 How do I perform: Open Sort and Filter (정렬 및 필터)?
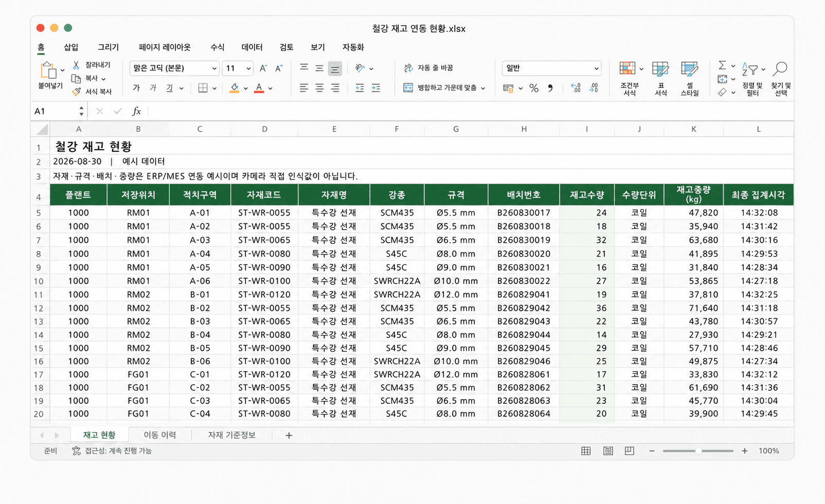point(752,78)
